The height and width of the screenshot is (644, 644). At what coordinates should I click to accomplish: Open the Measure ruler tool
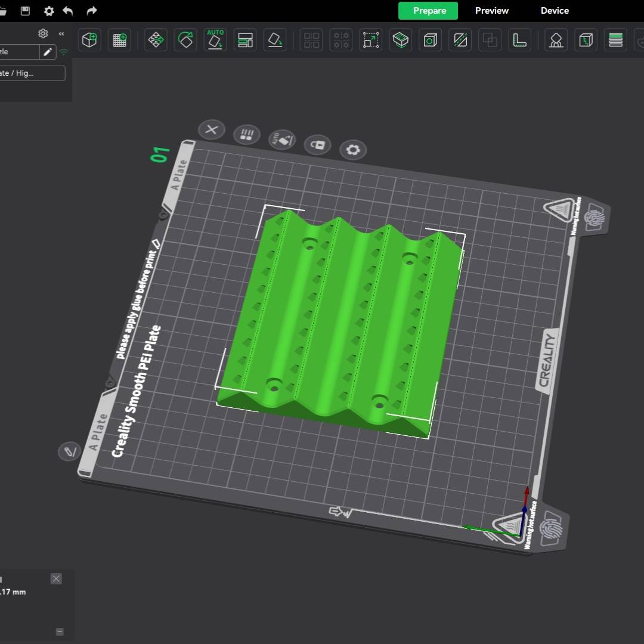520,40
